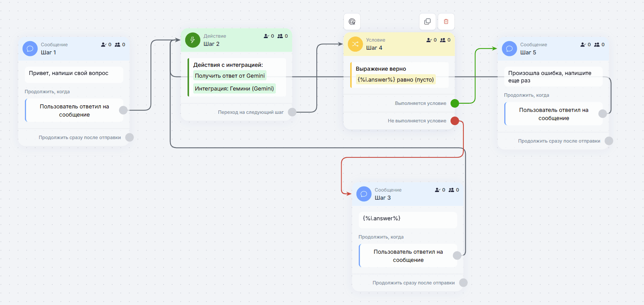Screen dimensions: 644x305
Task: Click the red 'Не выполняется условие' connector dot
Action: click(454, 121)
